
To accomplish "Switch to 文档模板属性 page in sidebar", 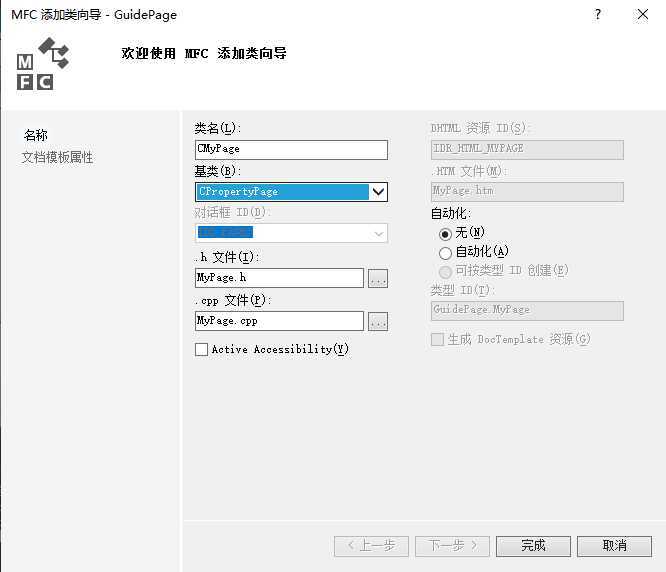I will coord(57,157).
